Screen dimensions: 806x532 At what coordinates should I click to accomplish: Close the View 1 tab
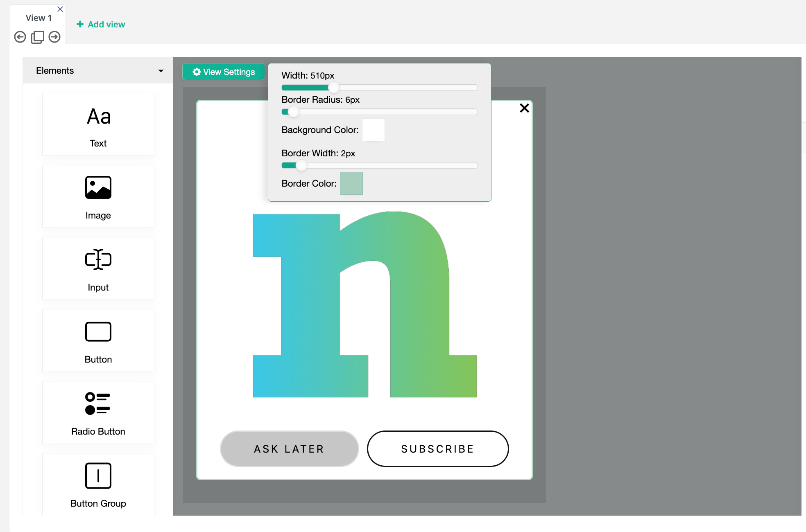pyautogui.click(x=60, y=9)
